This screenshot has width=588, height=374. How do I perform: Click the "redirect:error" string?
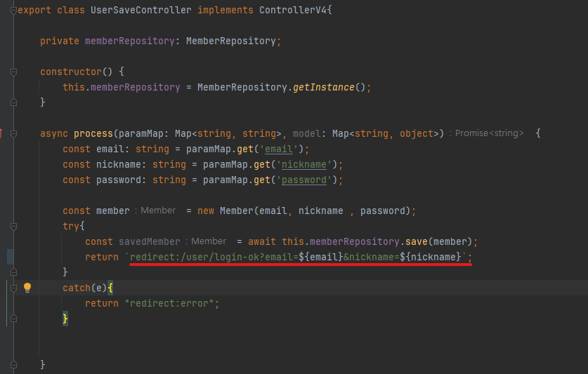[169, 303]
